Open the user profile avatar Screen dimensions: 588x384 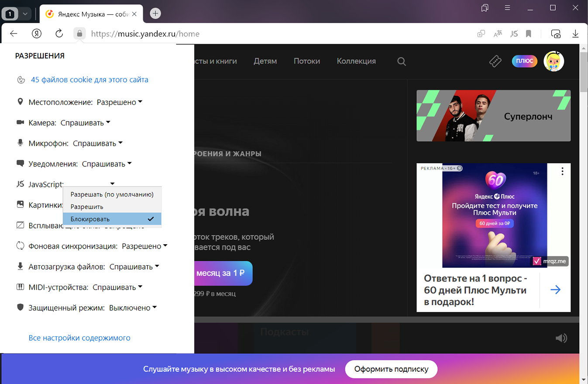point(554,62)
